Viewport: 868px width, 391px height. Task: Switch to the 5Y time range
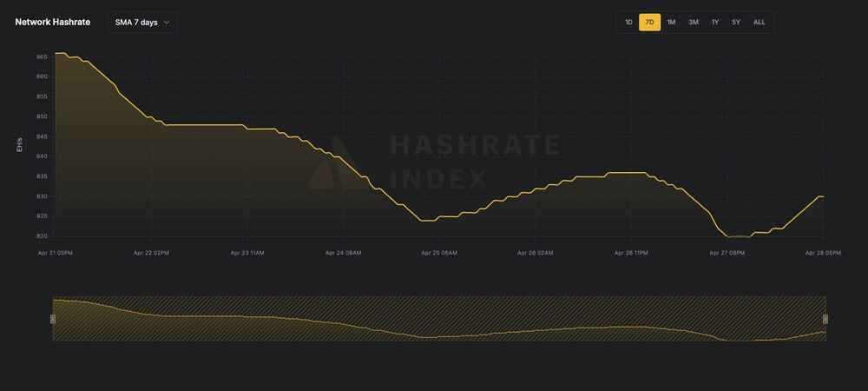pos(736,22)
